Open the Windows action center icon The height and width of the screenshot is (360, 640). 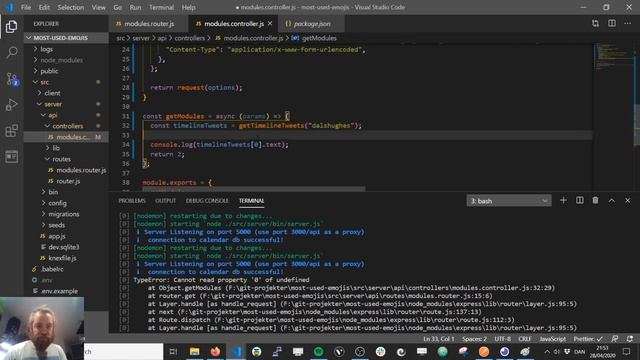627,351
